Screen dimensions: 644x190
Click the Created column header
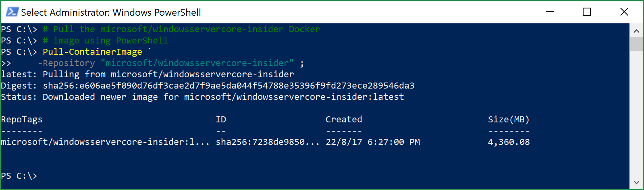[x=344, y=120]
